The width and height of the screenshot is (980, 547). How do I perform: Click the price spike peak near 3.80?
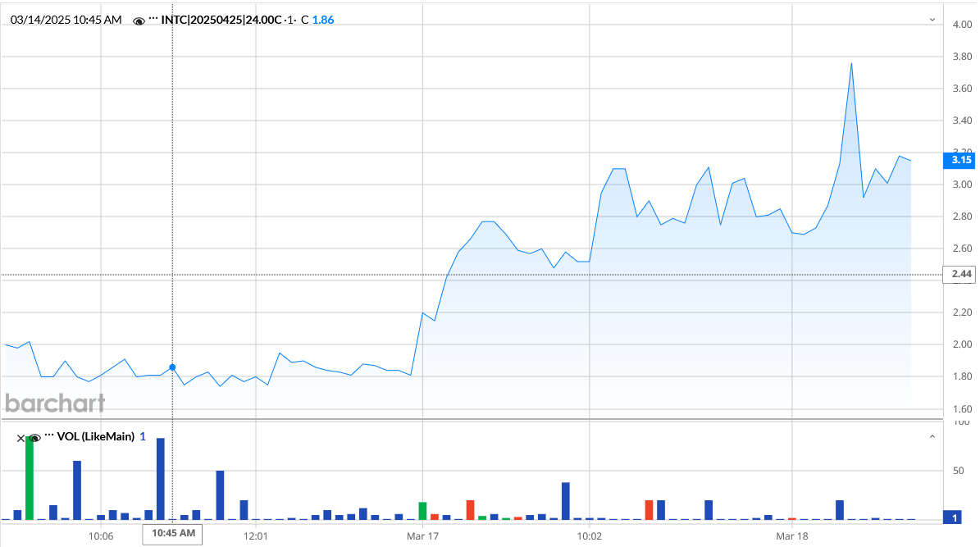point(851,63)
